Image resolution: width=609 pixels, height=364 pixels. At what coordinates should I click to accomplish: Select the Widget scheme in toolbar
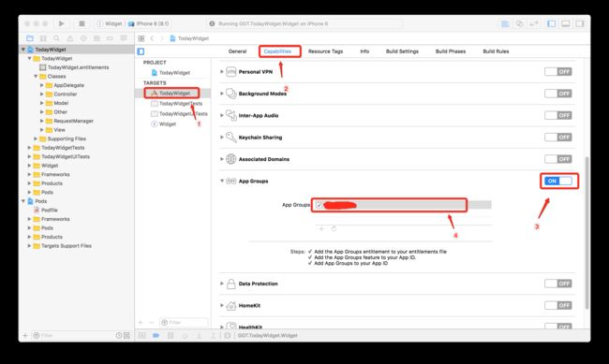coord(110,23)
